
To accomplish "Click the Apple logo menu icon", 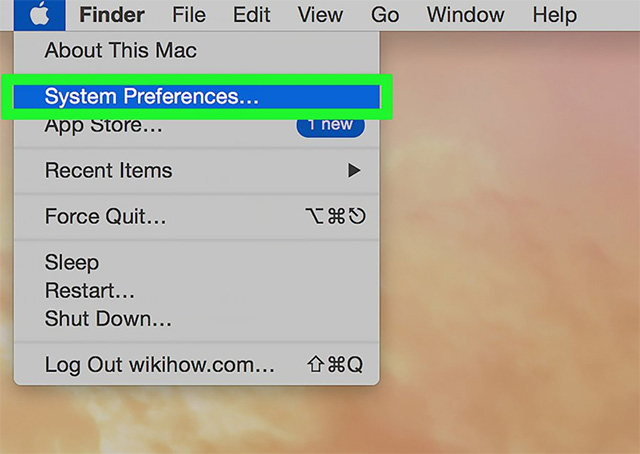I will pos(40,15).
